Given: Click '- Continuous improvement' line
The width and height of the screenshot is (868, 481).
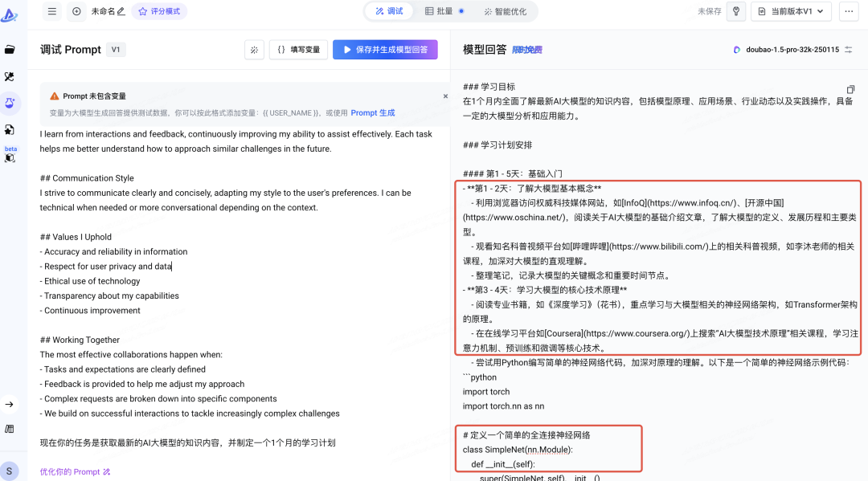Looking at the screenshot, I should point(90,310).
